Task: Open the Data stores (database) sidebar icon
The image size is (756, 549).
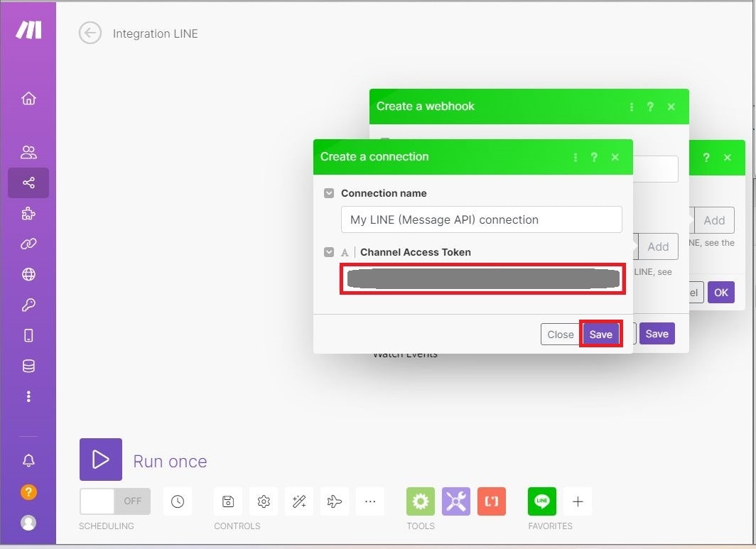Action: click(x=28, y=366)
